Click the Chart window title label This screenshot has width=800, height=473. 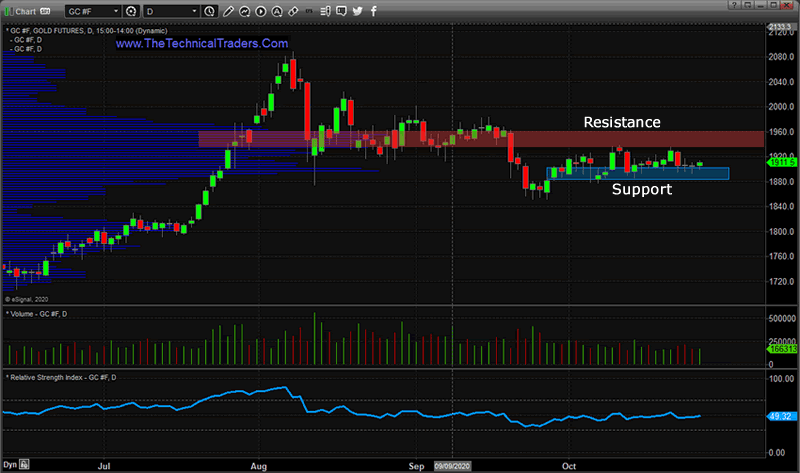(25, 11)
